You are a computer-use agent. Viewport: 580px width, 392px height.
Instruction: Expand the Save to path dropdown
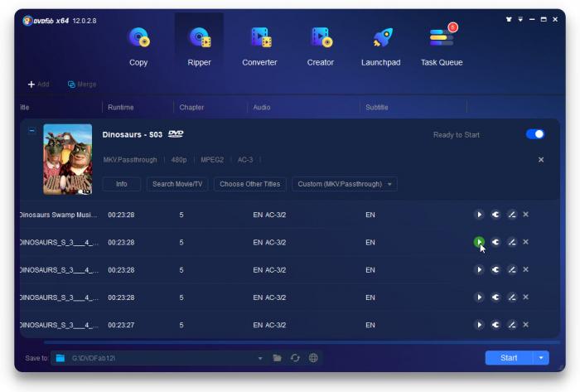tap(259, 358)
